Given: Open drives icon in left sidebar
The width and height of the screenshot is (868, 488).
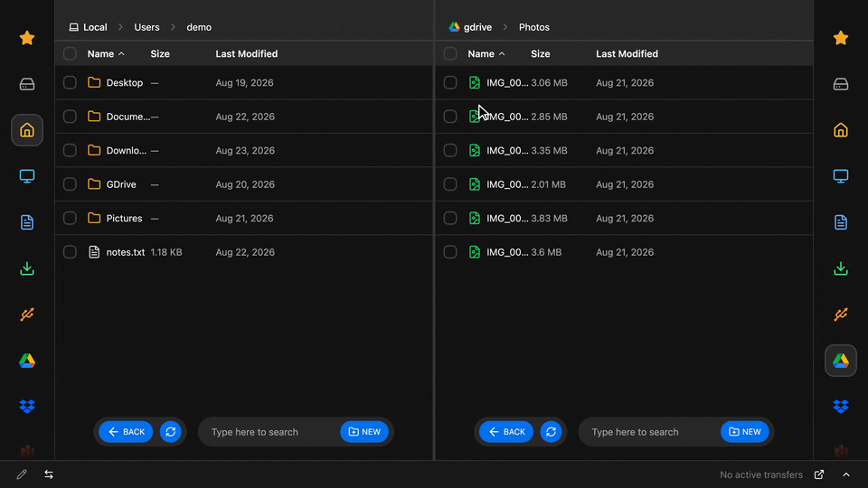Looking at the screenshot, I should (27, 84).
